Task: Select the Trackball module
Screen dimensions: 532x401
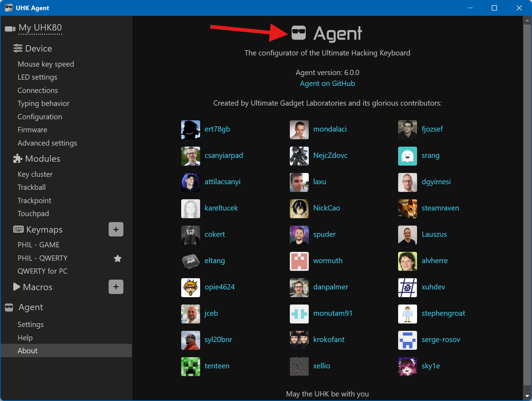Action: (32, 187)
